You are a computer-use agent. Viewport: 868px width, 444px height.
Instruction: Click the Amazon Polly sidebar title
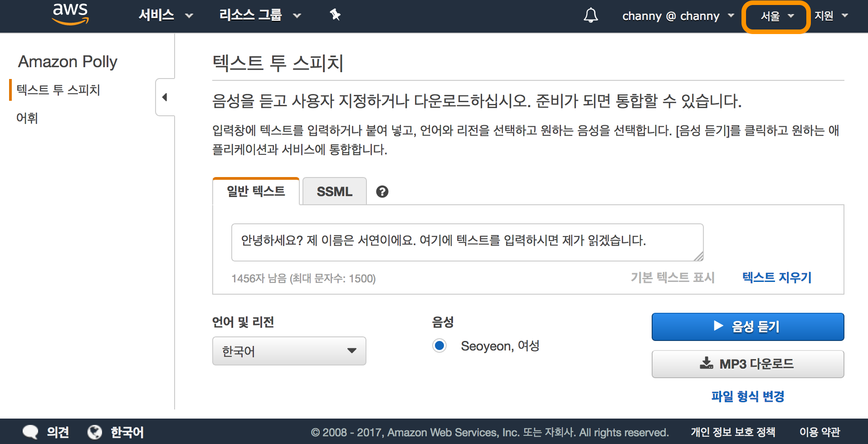coord(68,62)
